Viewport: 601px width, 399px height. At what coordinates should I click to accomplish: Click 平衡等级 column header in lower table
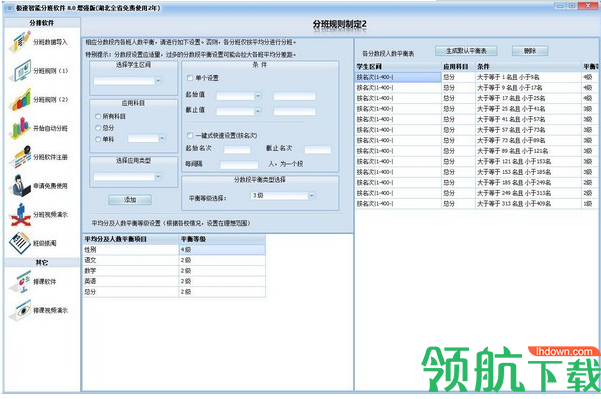point(222,239)
